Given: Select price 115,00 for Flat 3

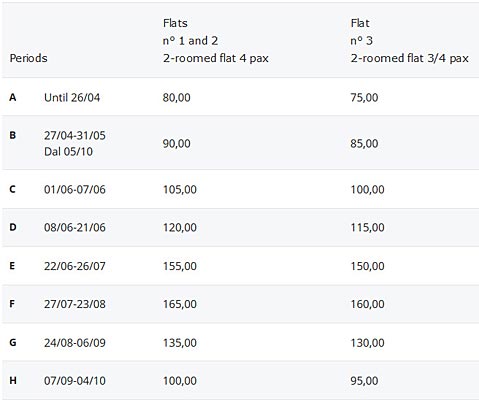Looking at the screenshot, I should pos(367,227).
